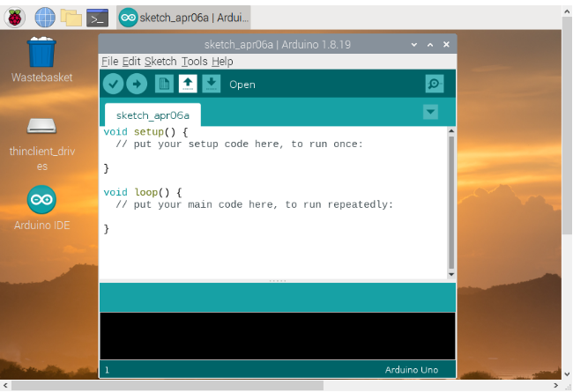573x392 pixels.
Task: Click the Verify sketch checkmark icon
Action: pos(113,84)
